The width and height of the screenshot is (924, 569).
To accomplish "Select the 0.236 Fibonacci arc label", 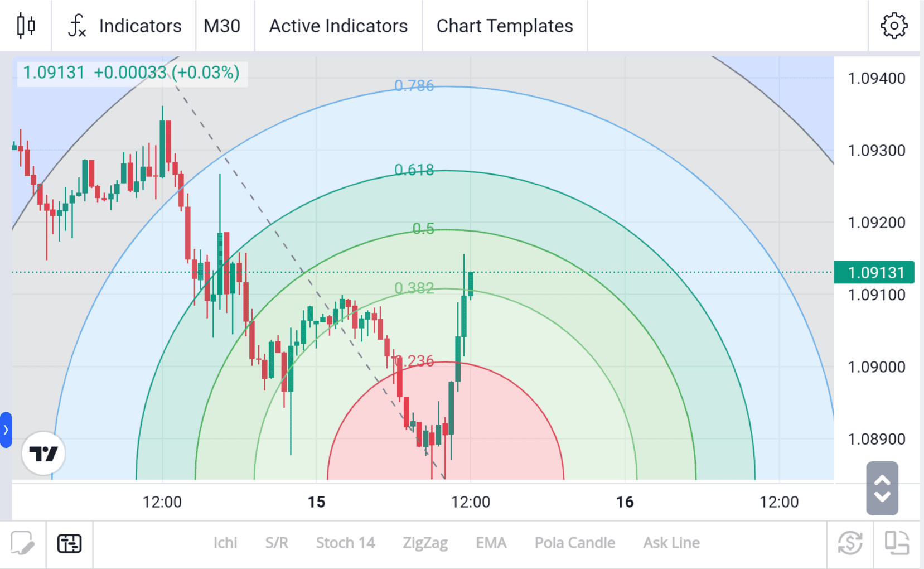I will click(x=414, y=361).
